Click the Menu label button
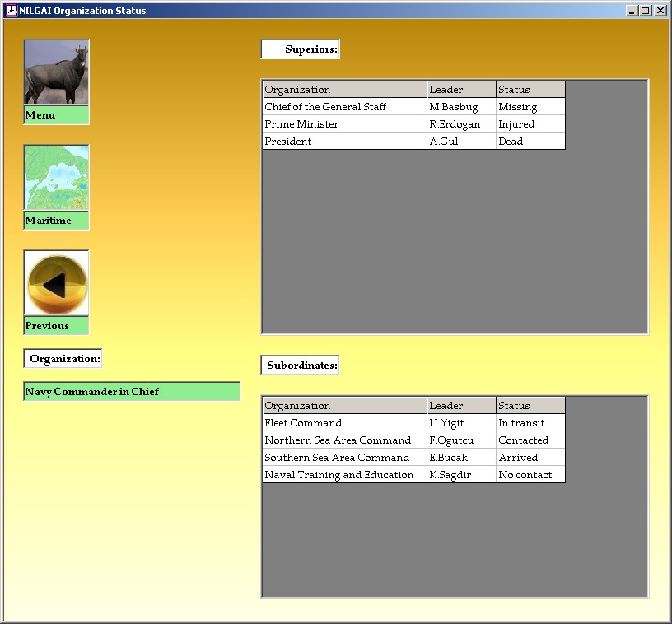Viewport: 672px width, 624px height. 56,115
